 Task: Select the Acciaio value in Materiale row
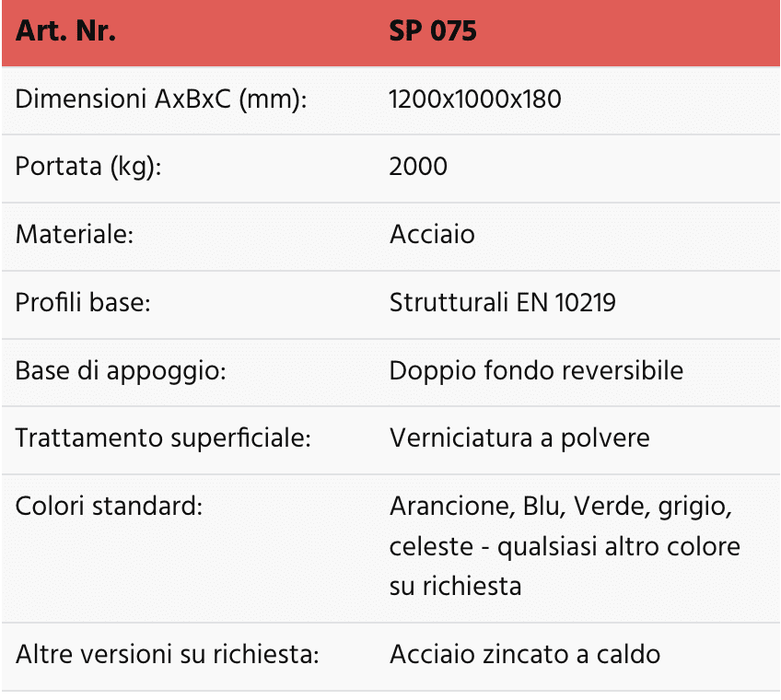(x=432, y=235)
